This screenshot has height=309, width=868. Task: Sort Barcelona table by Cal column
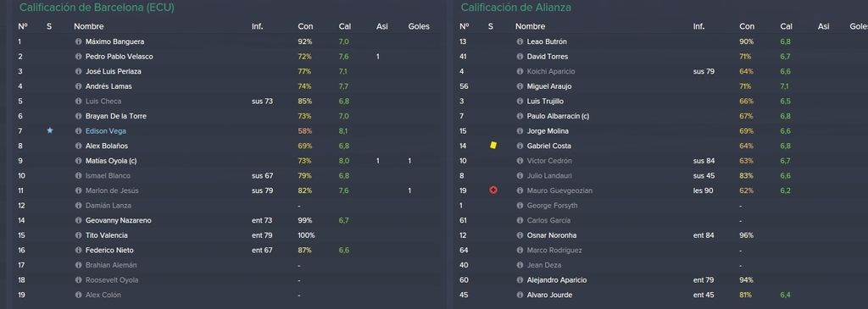344,26
